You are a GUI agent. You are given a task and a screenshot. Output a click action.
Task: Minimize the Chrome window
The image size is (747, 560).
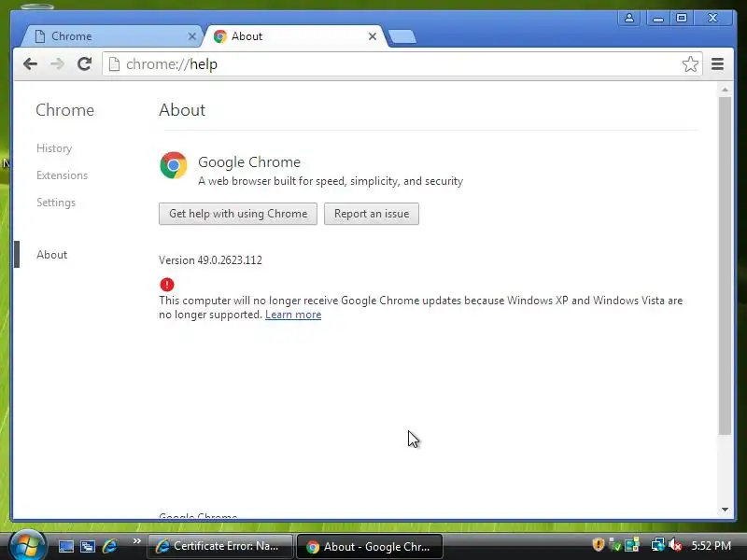658,18
